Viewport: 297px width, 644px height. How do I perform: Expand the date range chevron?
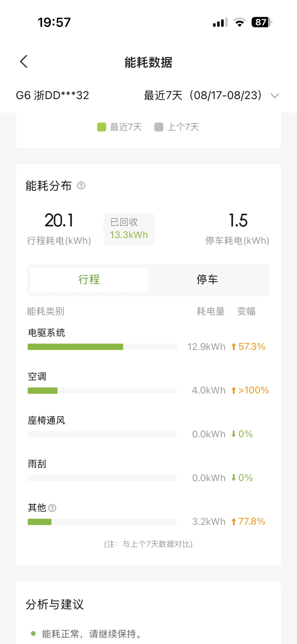275,96
